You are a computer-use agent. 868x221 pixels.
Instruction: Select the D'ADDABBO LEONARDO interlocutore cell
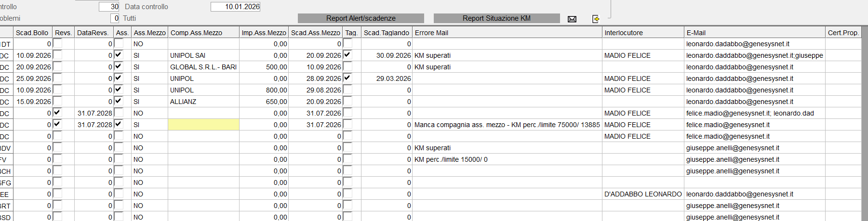point(642,194)
